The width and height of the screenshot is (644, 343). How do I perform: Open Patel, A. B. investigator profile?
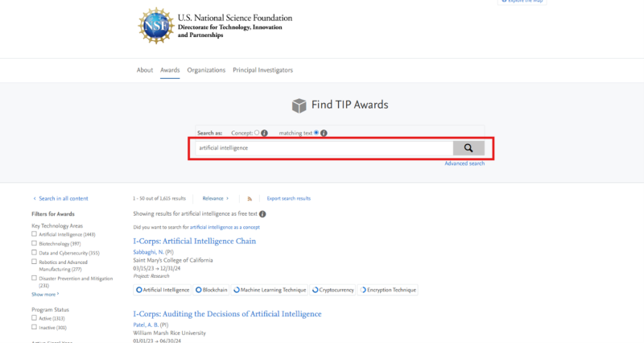[x=146, y=325]
